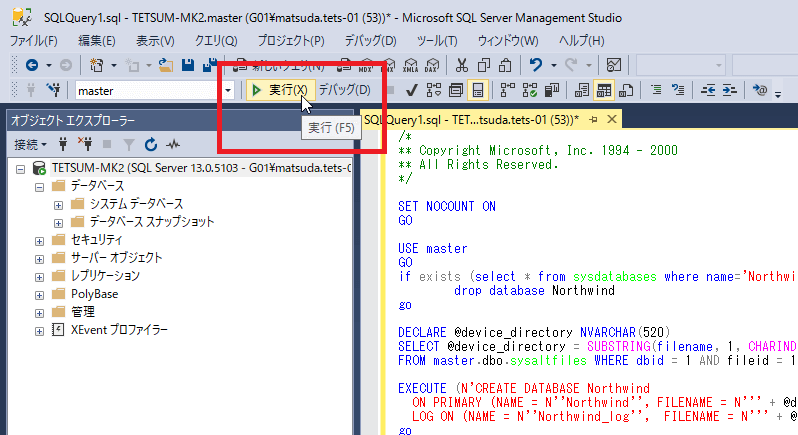The height and width of the screenshot is (435, 798).
Task: Click the Debug (デバッグ) button
Action: point(344,90)
